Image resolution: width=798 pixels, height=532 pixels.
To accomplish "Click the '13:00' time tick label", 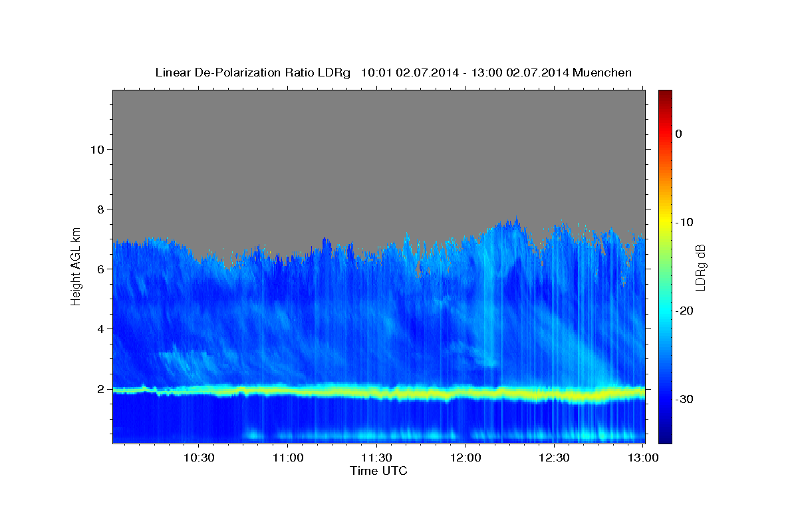I will (x=643, y=458).
